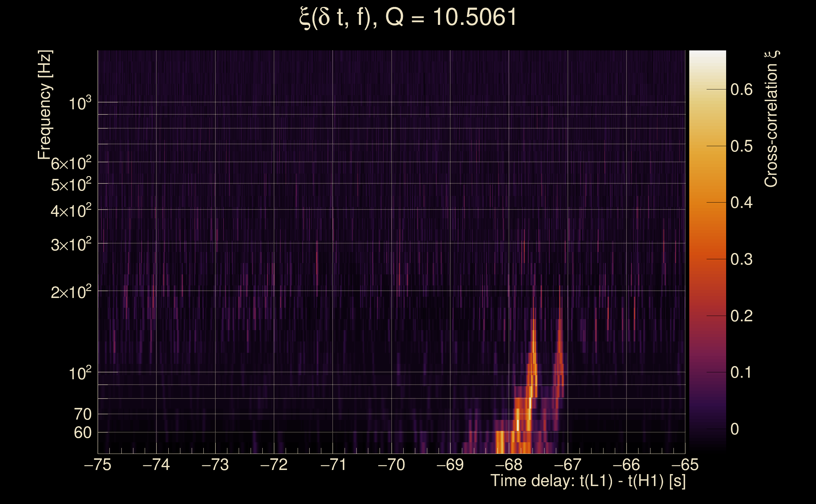Click the 60 frequency tick label
The width and height of the screenshot is (816, 504).
[82, 433]
